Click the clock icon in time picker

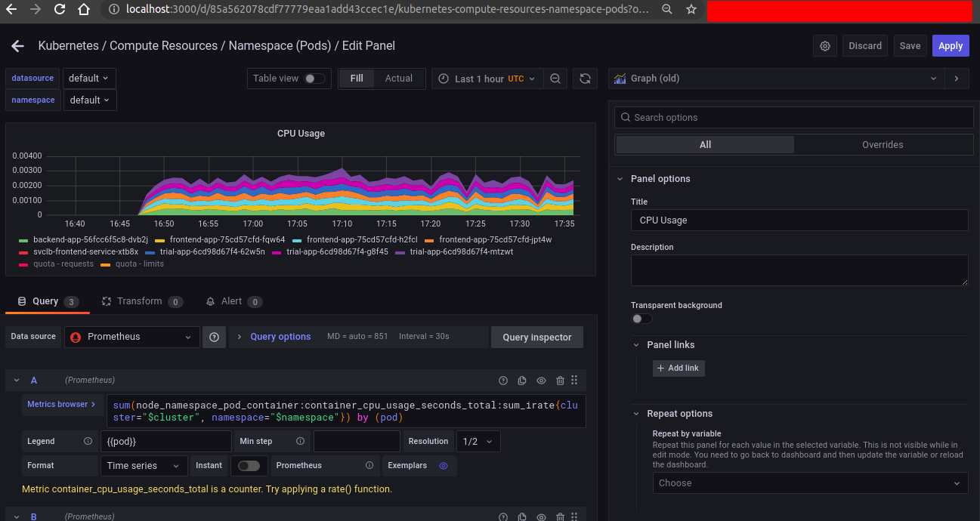[x=444, y=79]
